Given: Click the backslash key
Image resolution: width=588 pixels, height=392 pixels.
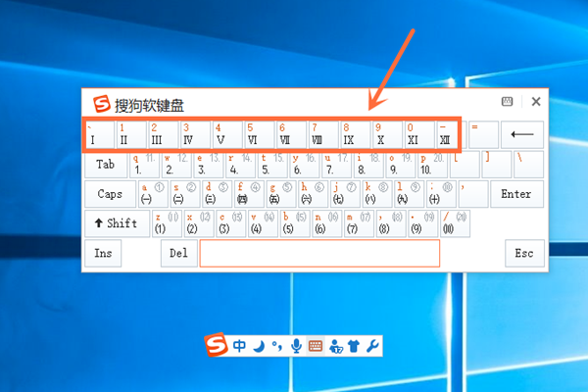Looking at the screenshot, I should click(529, 165).
